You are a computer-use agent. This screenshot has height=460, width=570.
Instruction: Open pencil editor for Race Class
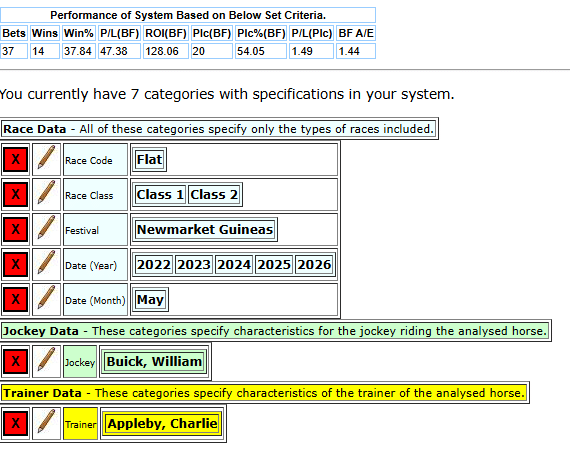coord(47,194)
